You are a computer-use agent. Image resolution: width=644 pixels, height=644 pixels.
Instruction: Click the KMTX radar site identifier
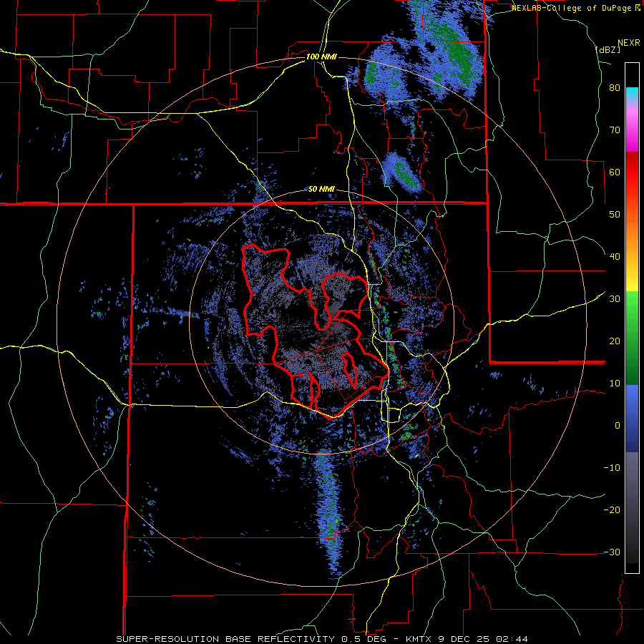tap(419, 639)
